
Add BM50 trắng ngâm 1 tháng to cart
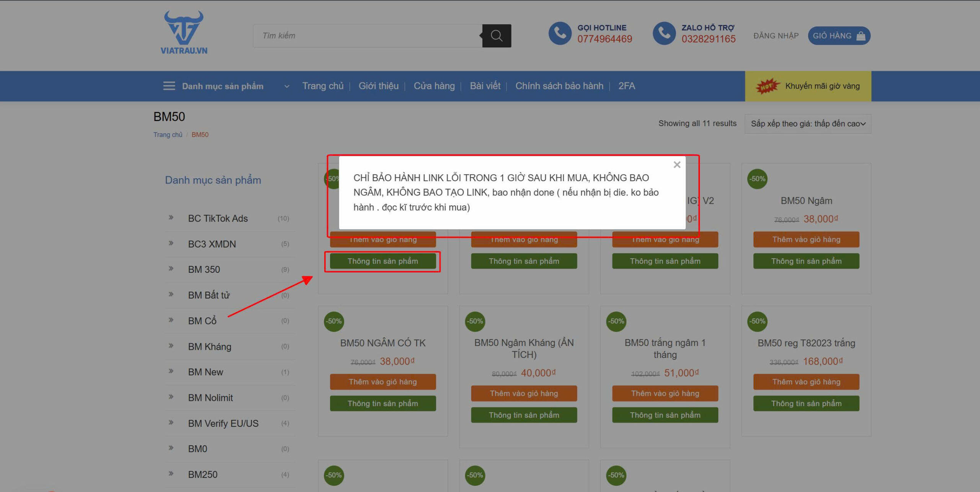pos(665,394)
